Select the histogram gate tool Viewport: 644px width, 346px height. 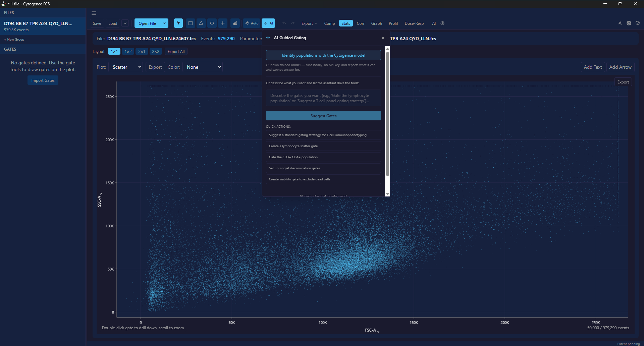(x=235, y=23)
